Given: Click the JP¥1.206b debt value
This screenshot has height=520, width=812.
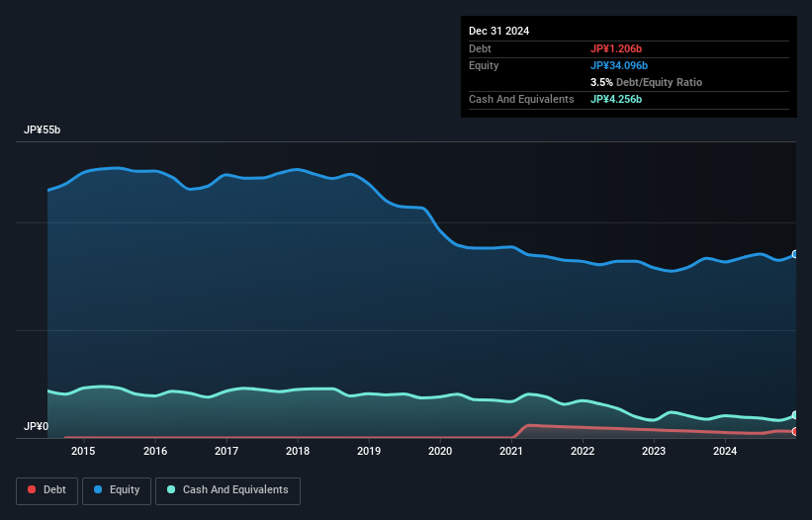Looking at the screenshot, I should (x=616, y=48).
